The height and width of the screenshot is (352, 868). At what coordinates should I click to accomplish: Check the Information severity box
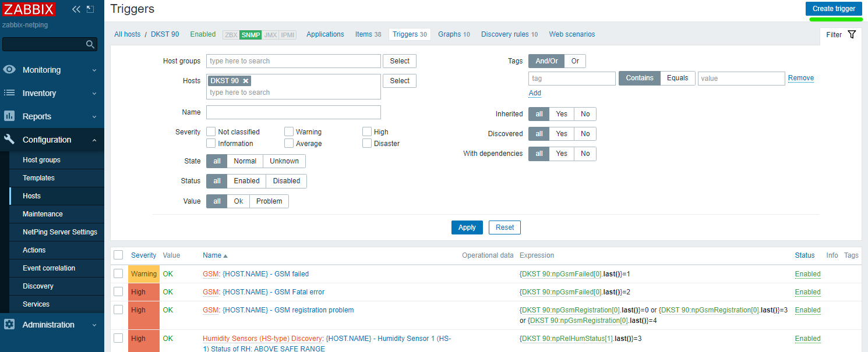coord(211,144)
